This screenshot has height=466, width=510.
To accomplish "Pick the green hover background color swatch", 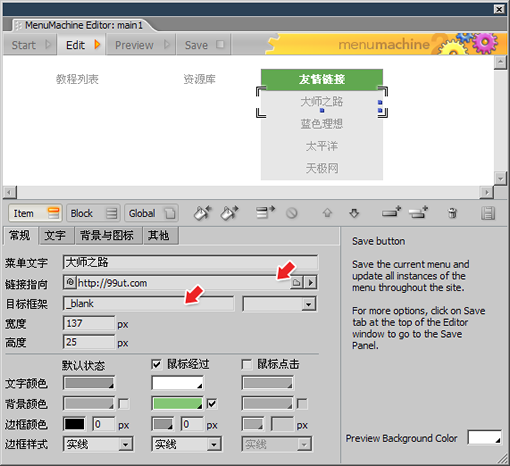I will point(177,404).
